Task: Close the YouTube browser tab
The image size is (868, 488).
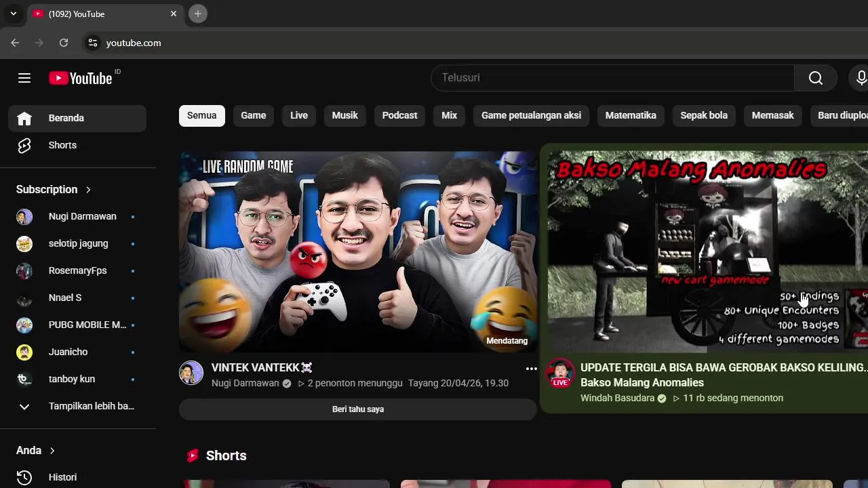Action: pyautogui.click(x=174, y=14)
